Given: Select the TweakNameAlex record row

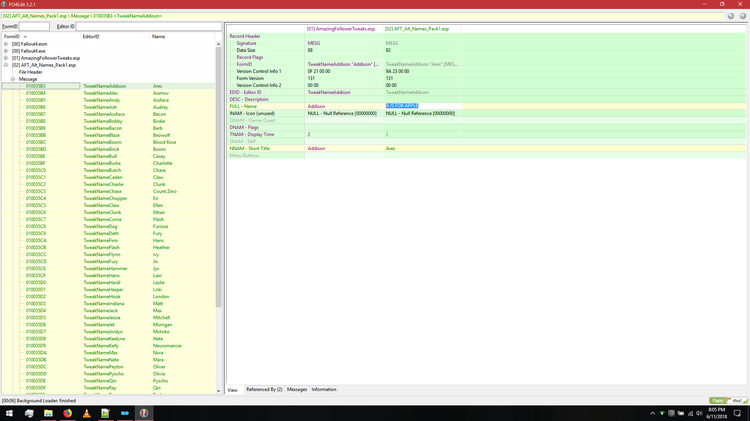Looking at the screenshot, I should 109,93.
